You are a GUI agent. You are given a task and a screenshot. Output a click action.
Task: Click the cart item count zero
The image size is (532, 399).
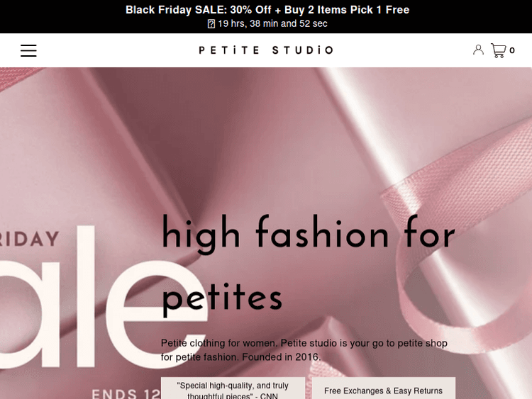tap(512, 50)
